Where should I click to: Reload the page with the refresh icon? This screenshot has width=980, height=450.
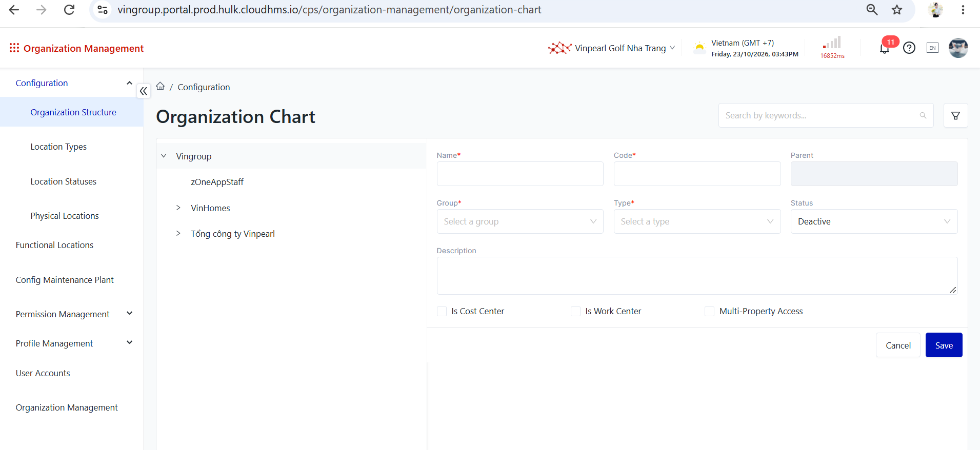(69, 10)
